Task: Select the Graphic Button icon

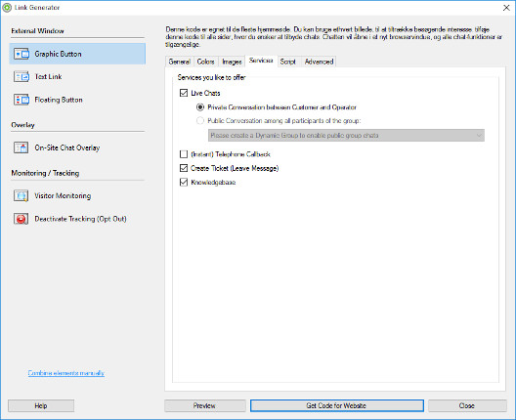Action: tap(21, 54)
